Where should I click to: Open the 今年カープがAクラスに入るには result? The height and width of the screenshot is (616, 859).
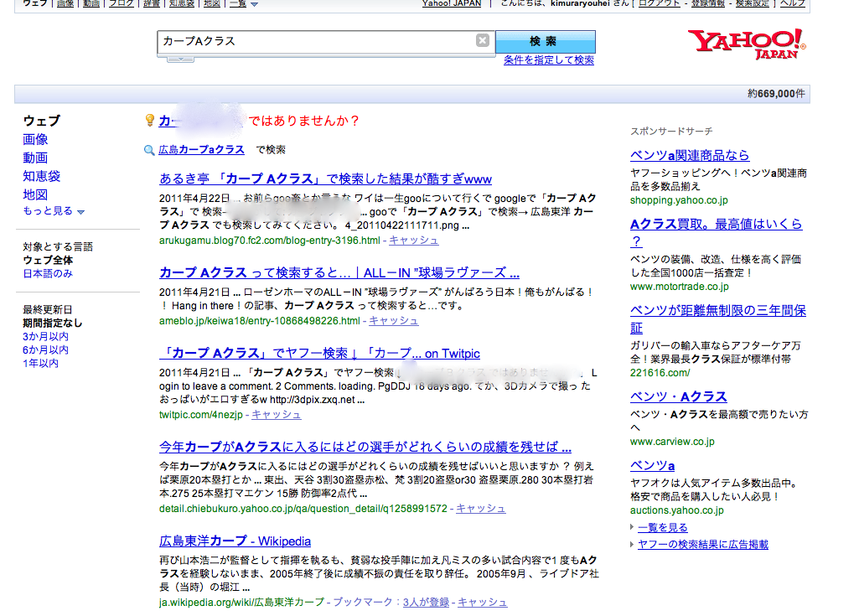[x=365, y=448]
